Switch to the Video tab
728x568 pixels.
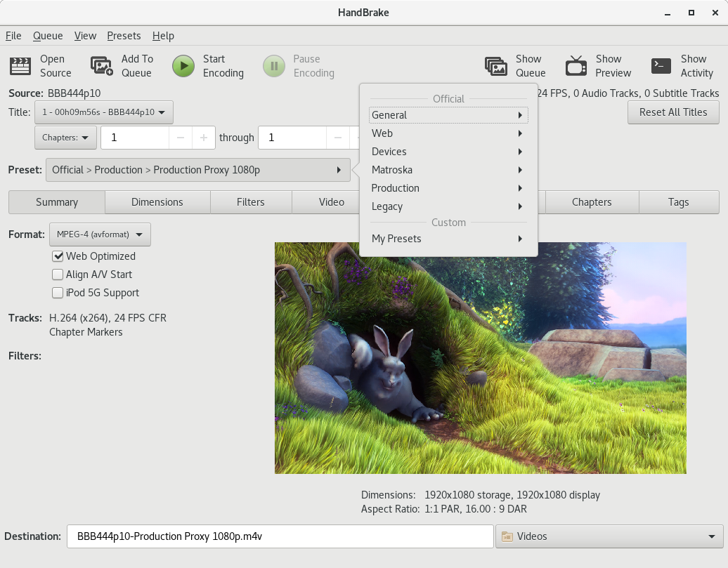(x=332, y=202)
